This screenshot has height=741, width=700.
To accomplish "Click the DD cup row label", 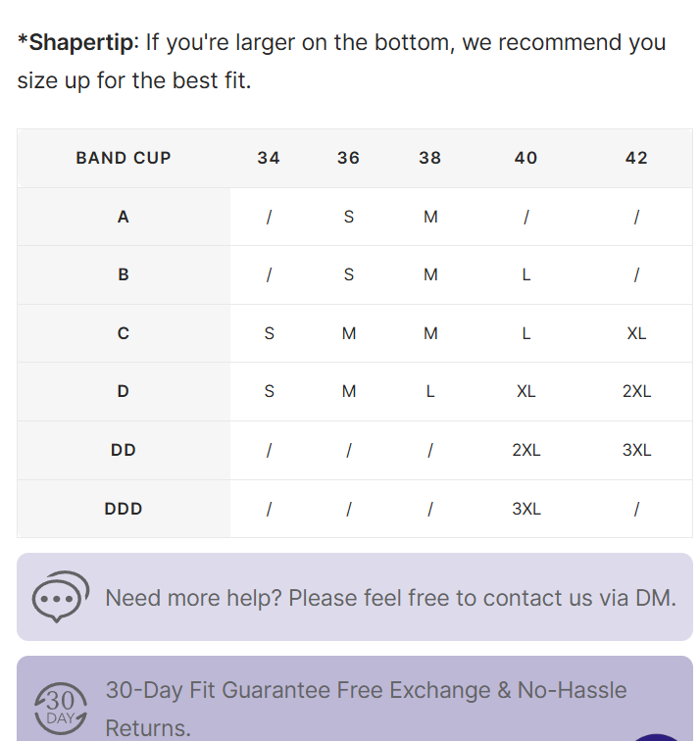I will (x=124, y=450).
